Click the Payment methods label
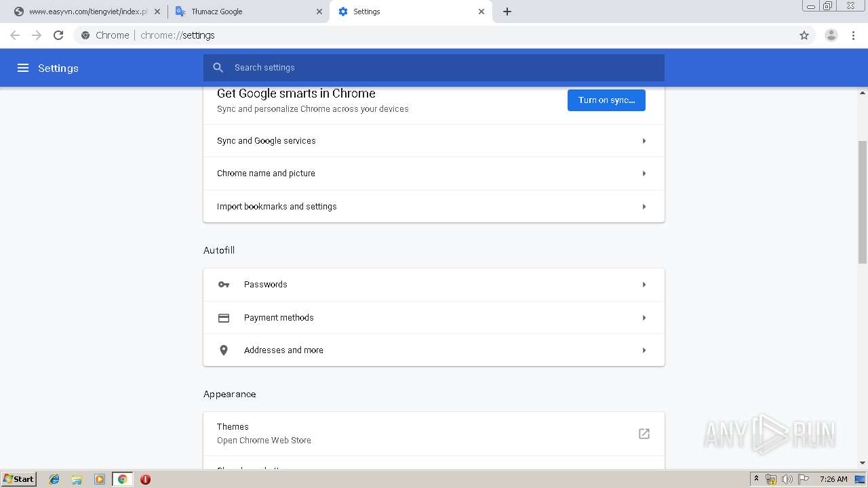 [279, 318]
